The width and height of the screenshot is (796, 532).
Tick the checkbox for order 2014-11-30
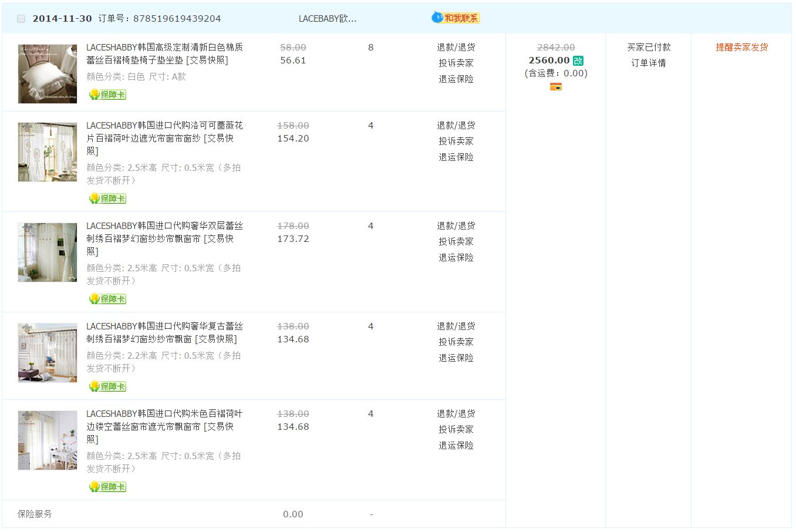(21, 19)
